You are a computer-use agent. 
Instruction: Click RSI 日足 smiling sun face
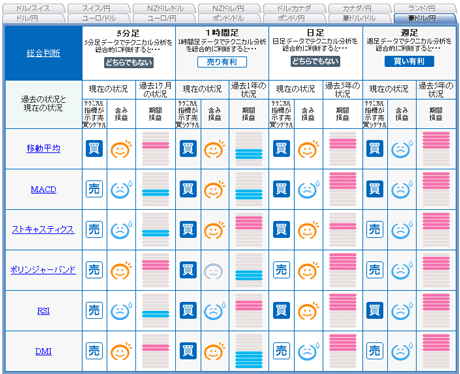[x=308, y=311]
